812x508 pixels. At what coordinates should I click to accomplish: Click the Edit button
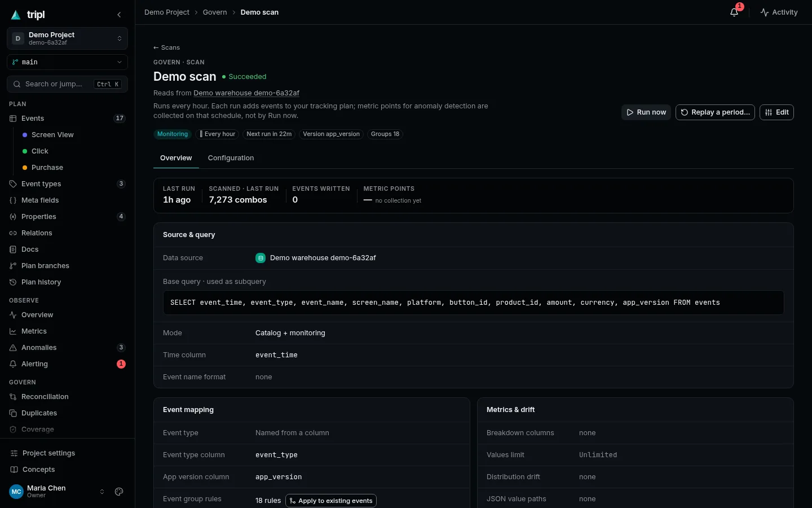776,112
